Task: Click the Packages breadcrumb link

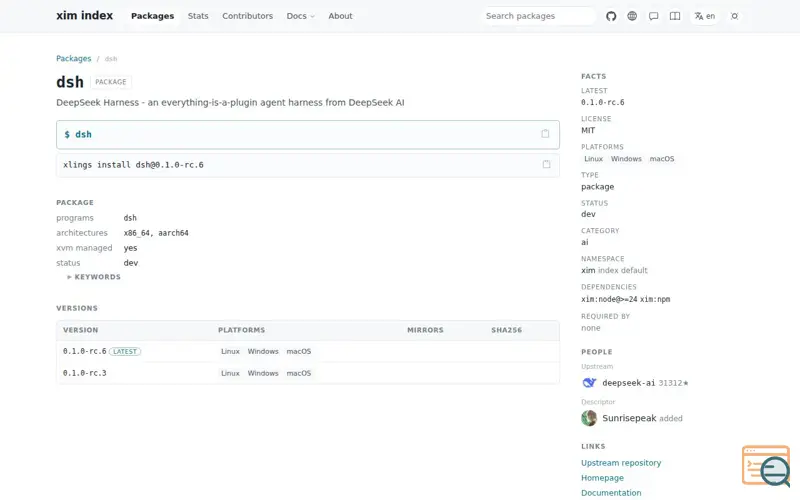Action: click(x=73, y=59)
